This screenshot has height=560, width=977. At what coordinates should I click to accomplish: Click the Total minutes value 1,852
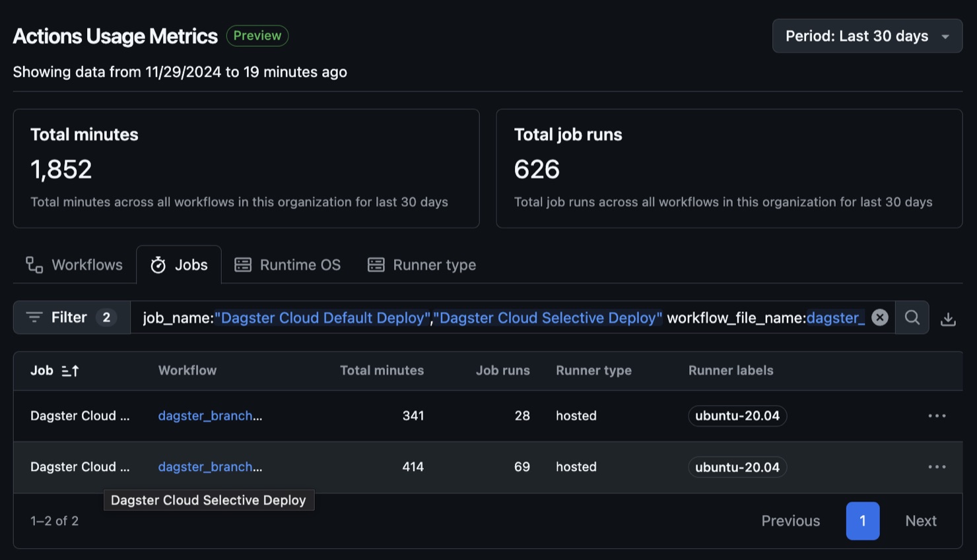[x=61, y=170]
